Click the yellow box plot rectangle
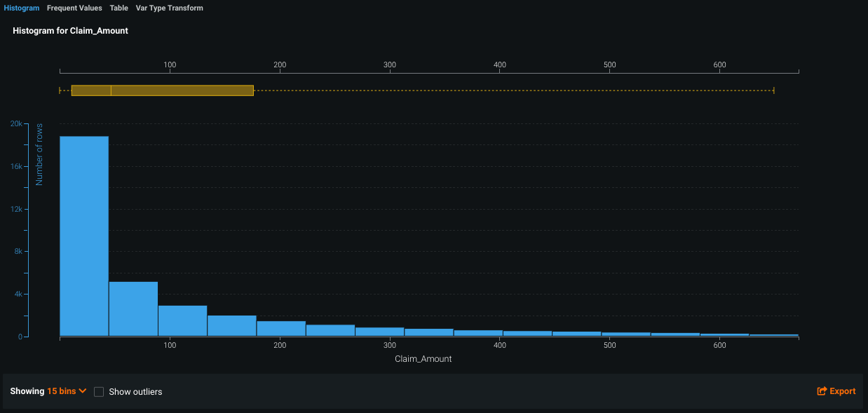Image resolution: width=868 pixels, height=413 pixels. (182, 90)
